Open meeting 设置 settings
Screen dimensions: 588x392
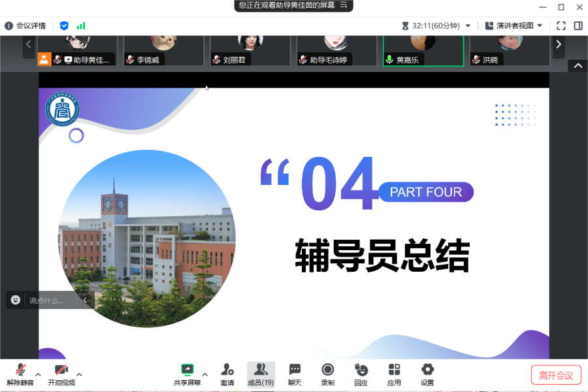click(x=427, y=374)
